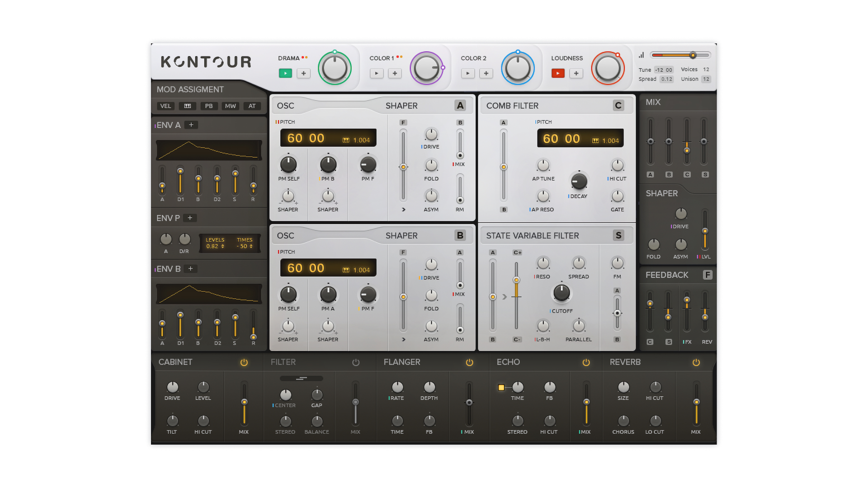Click the plus button next to COLOR 1

click(395, 73)
